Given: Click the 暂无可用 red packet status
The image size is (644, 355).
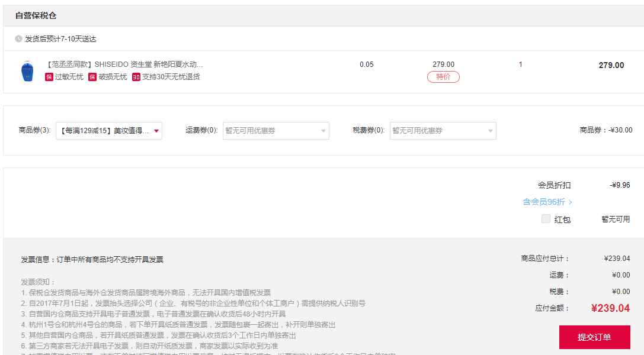Looking at the screenshot, I should click(616, 220).
